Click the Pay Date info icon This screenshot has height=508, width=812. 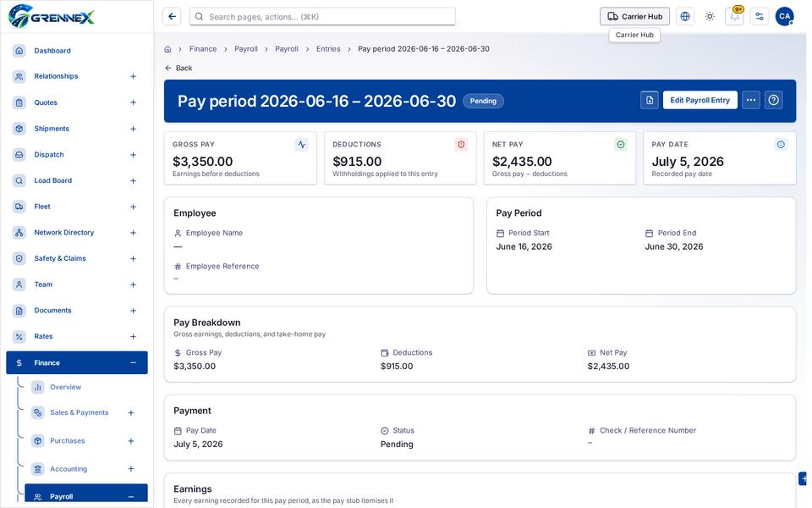(x=781, y=145)
